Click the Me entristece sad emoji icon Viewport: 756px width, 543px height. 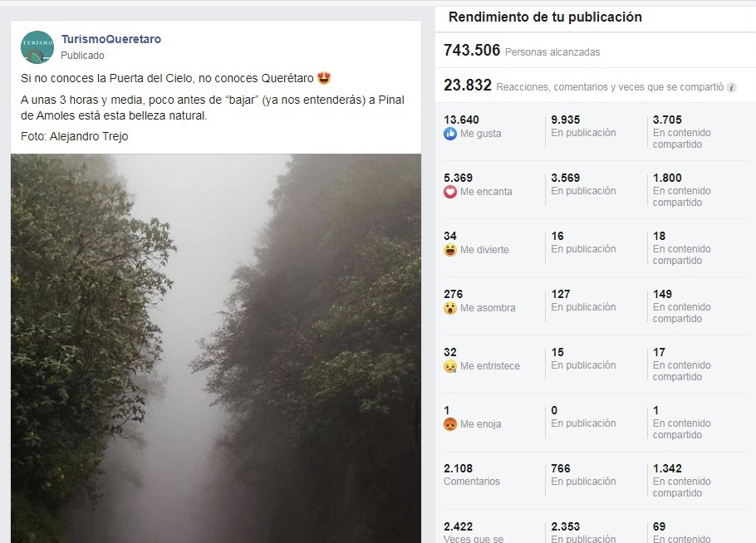[449, 366]
